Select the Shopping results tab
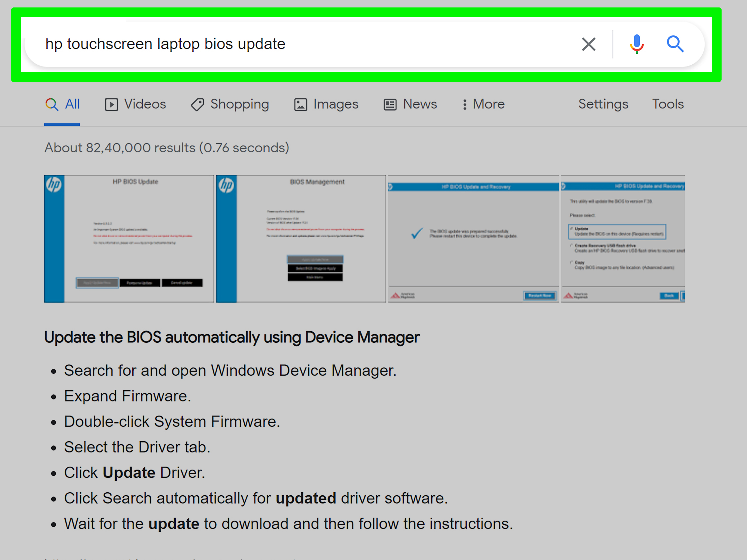This screenshot has width=747, height=560. pos(240,104)
